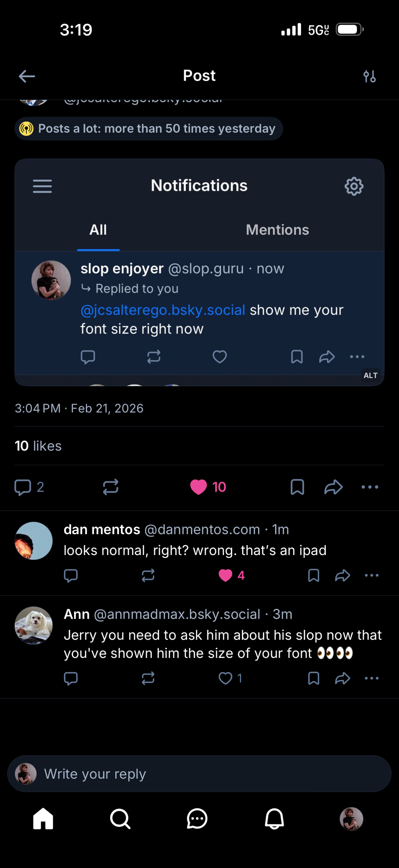Go back using the arrow icon
This screenshot has height=868, width=399.
pos(27,76)
